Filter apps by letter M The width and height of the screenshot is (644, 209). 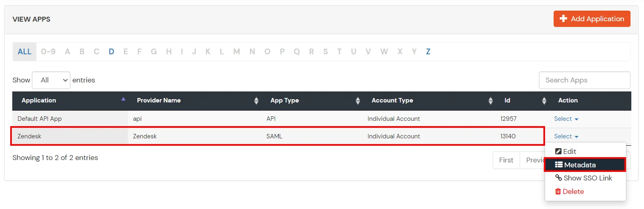tap(236, 51)
